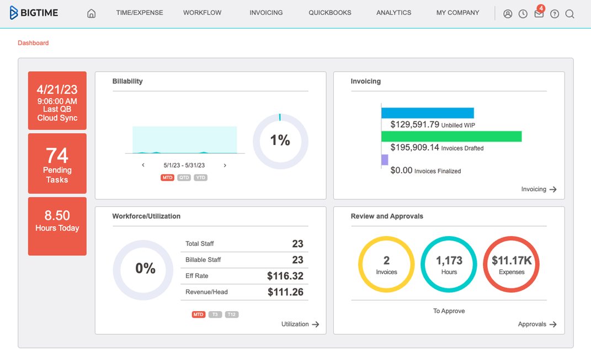Open the inbox mail icon

539,14
